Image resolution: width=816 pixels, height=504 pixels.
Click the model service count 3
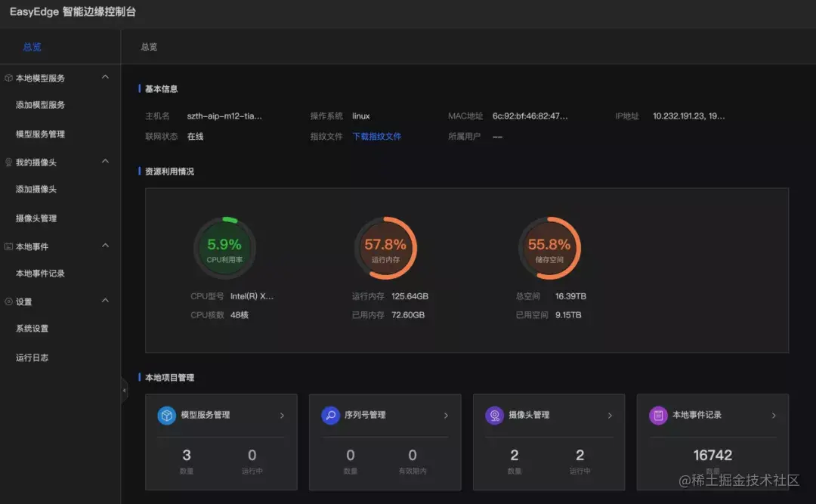187,455
